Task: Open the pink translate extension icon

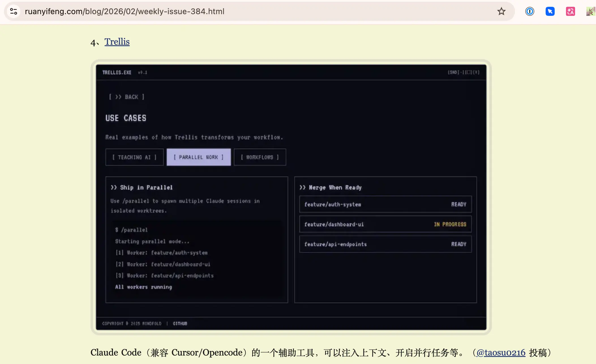Action: pos(570,11)
